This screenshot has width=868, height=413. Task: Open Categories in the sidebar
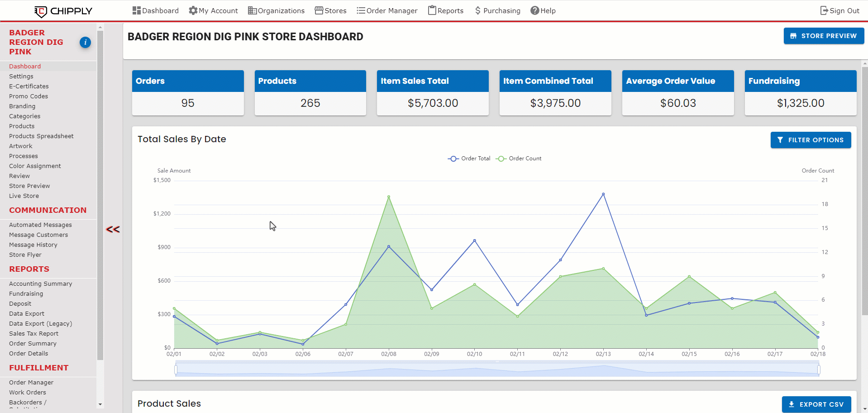(25, 116)
